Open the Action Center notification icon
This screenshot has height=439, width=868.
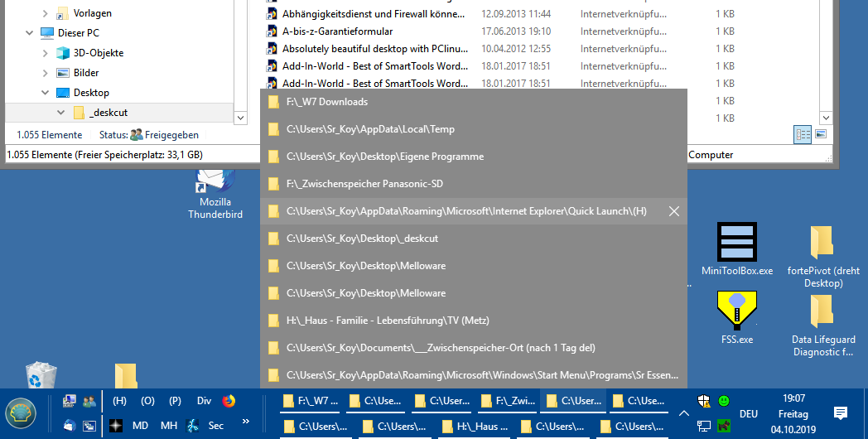pos(841,413)
